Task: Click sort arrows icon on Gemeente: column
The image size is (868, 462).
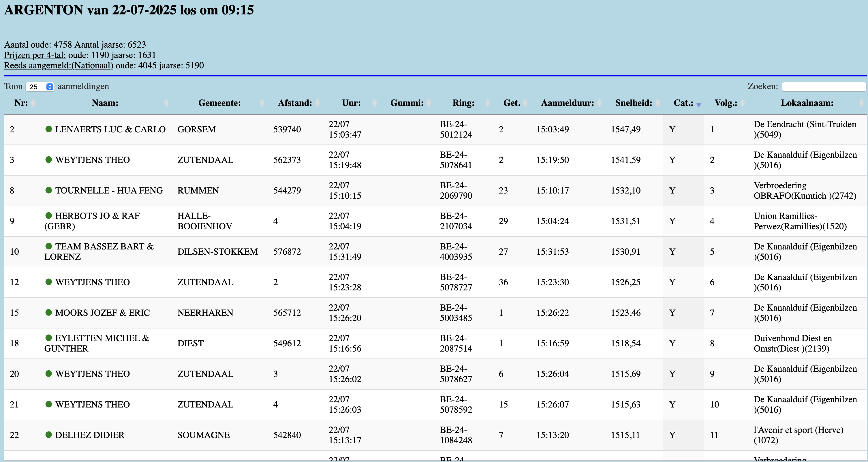Action: 262,103
